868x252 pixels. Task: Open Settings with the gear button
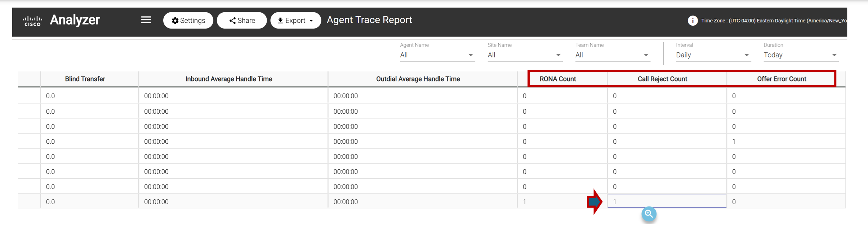188,21
